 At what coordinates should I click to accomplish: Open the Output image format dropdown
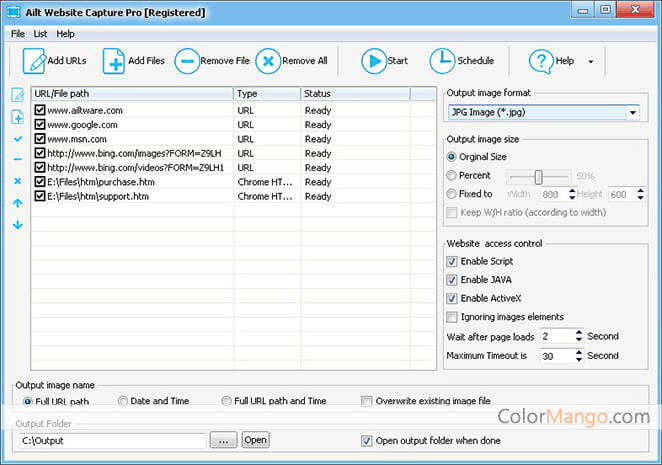tap(632, 113)
